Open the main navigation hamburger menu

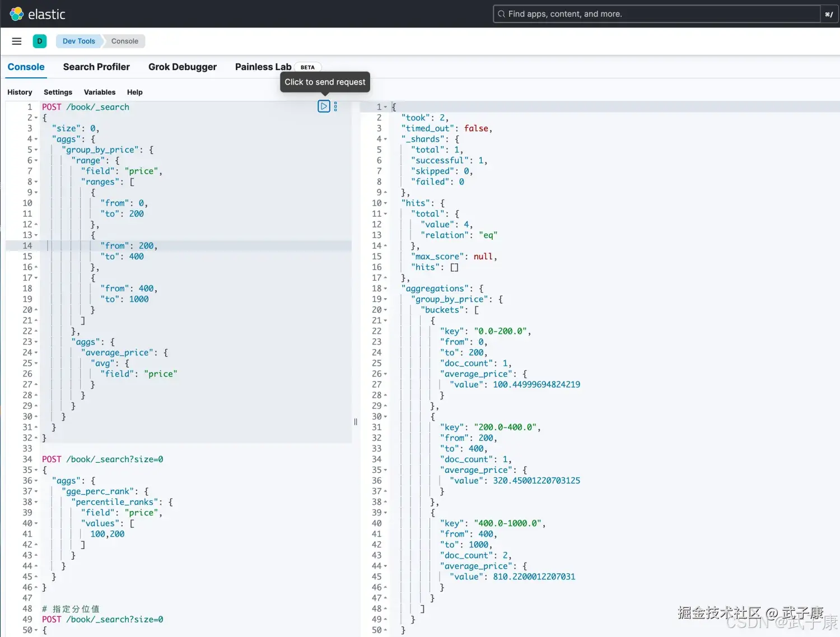[16, 41]
